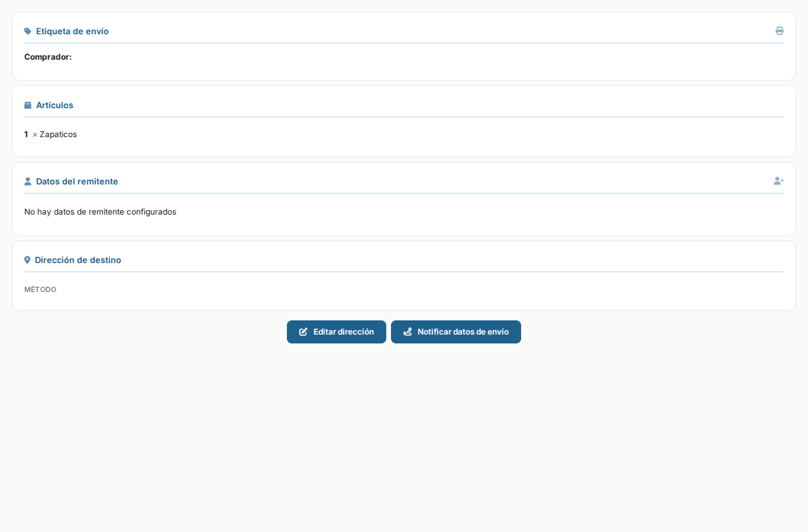Click the person icon beside Datos del remitente
Image resolution: width=808 pixels, height=532 pixels.
click(x=28, y=181)
